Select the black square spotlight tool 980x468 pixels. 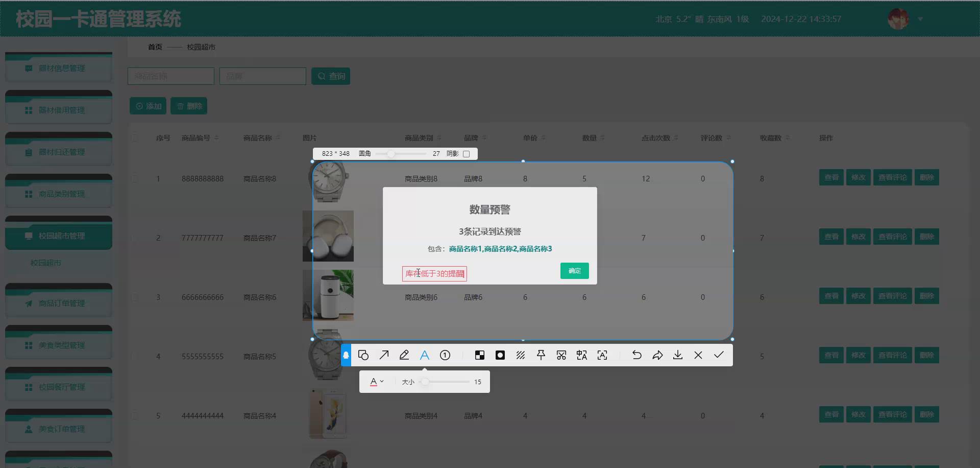point(500,355)
